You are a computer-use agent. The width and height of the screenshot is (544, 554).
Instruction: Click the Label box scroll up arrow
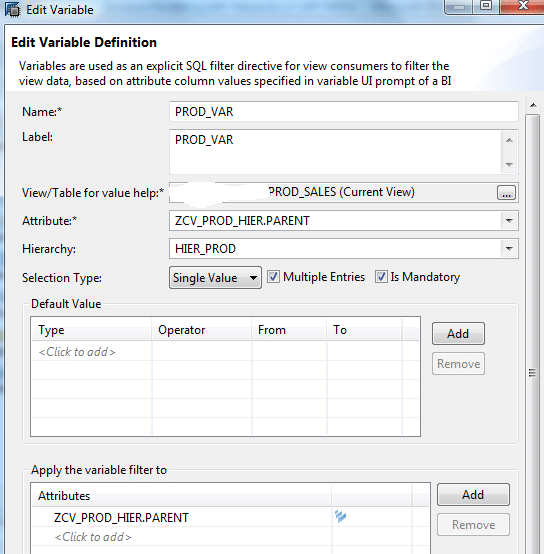[509, 140]
